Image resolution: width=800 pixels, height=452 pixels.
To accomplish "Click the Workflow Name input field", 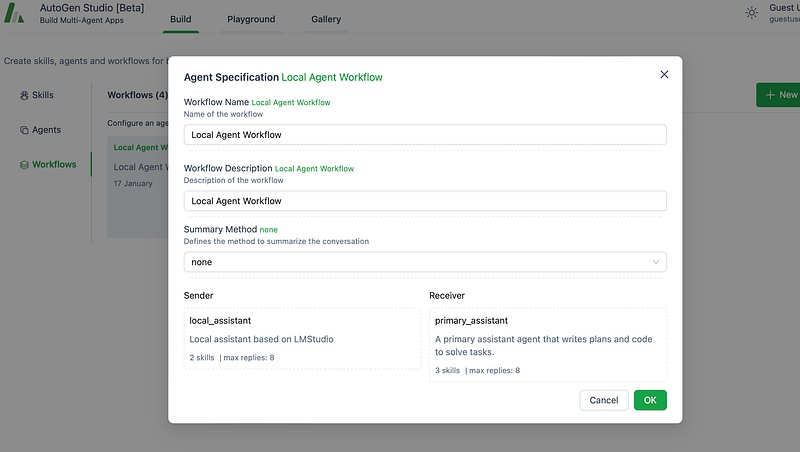I will pos(425,135).
